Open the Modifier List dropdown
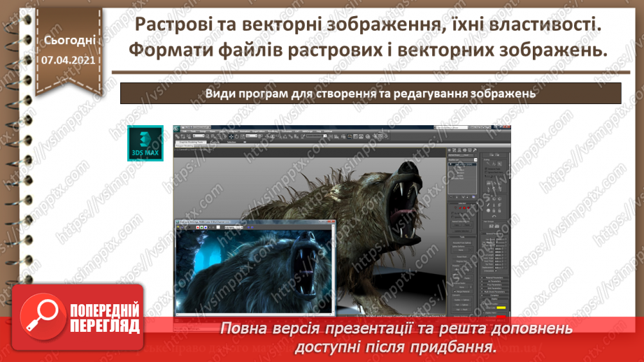This screenshot has height=362, width=644. click(462, 159)
